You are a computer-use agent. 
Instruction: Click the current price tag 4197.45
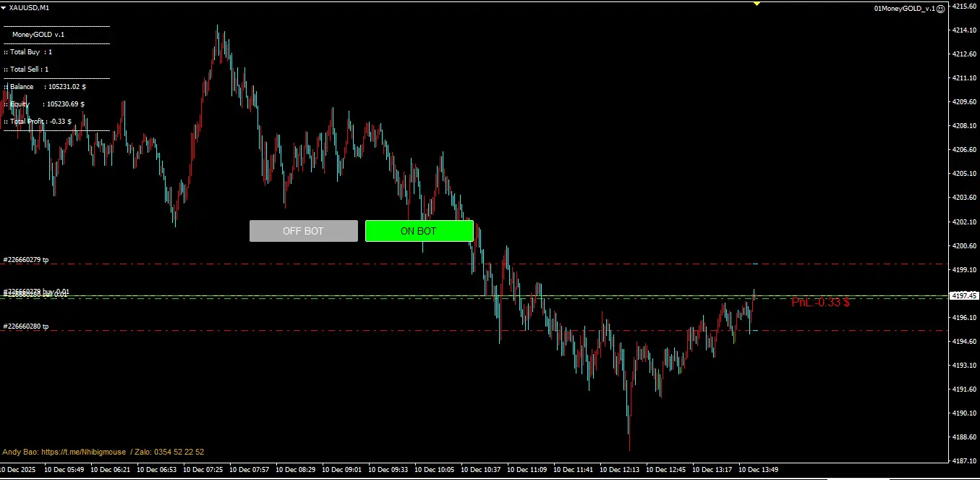click(964, 295)
